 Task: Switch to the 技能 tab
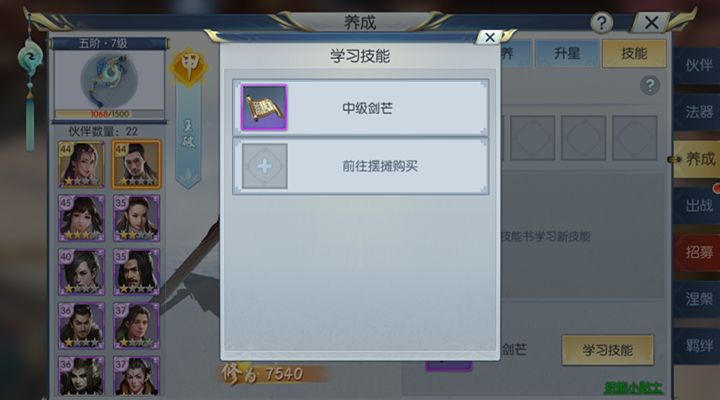point(634,53)
